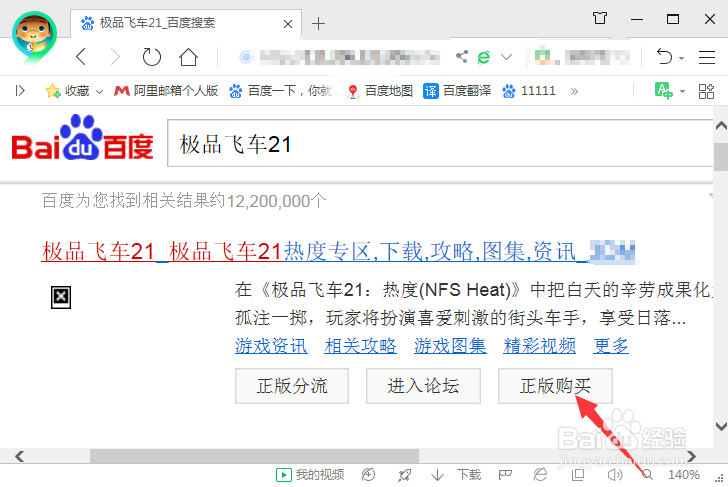The height and width of the screenshot is (487, 728).
Task: Click the 正版购买 button
Action: point(555,386)
